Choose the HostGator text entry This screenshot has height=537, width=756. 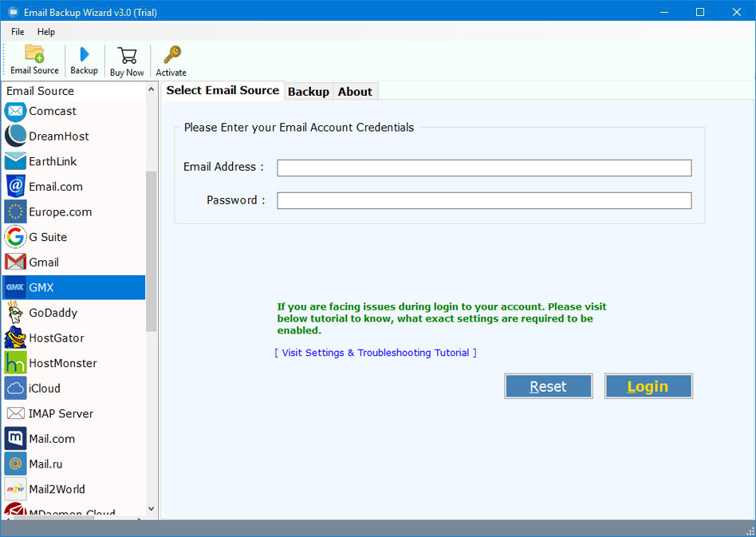click(x=57, y=338)
